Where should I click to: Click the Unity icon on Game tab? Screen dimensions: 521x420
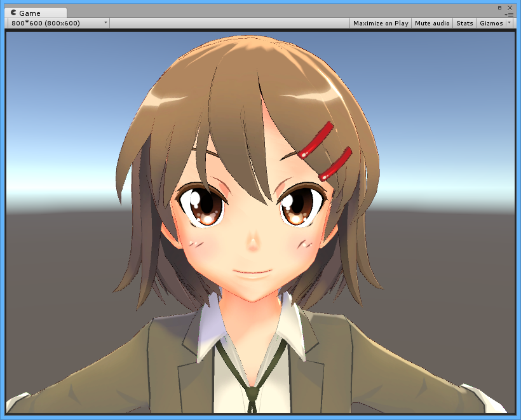[x=13, y=13]
